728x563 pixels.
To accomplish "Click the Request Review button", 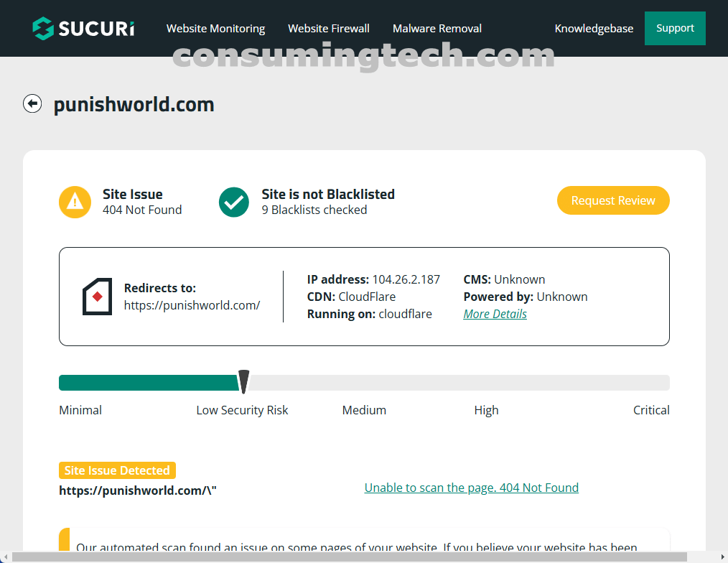I will pos(613,200).
